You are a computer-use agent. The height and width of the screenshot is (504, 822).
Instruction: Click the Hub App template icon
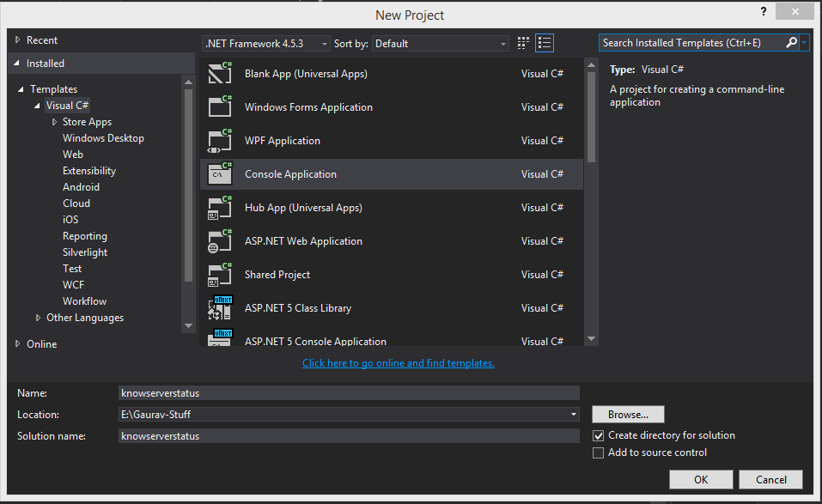[x=220, y=209]
